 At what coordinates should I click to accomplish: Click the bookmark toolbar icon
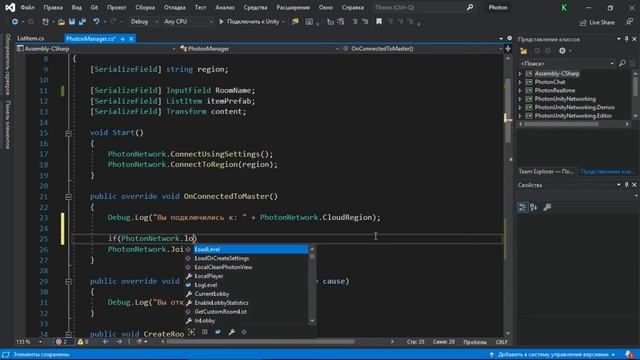tap(379, 22)
